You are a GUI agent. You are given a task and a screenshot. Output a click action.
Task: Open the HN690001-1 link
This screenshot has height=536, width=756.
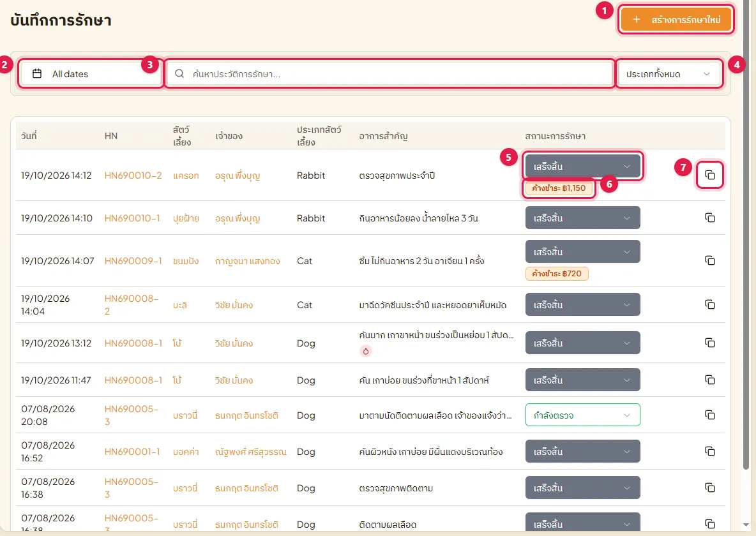[x=132, y=452]
